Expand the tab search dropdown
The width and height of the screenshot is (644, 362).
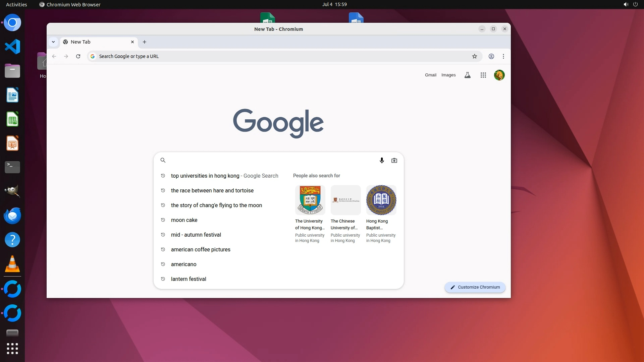coord(53,42)
